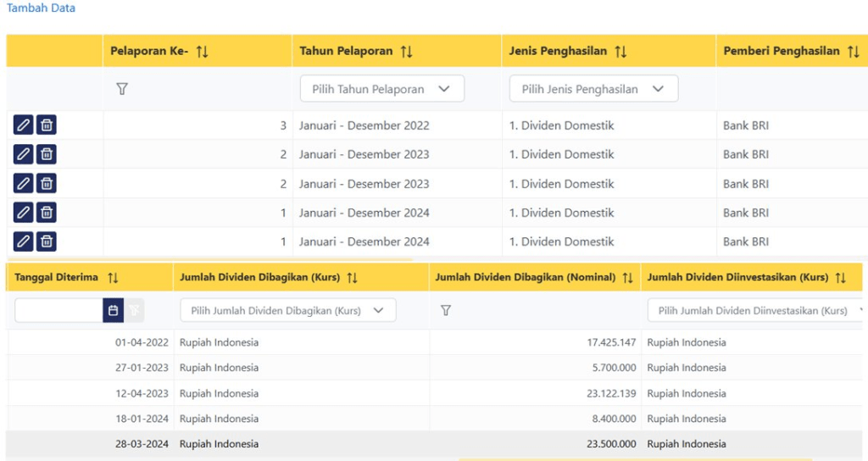Image resolution: width=868 pixels, height=461 pixels.
Task: Select the row dated 28-03-2024
Action: [x=424, y=444]
